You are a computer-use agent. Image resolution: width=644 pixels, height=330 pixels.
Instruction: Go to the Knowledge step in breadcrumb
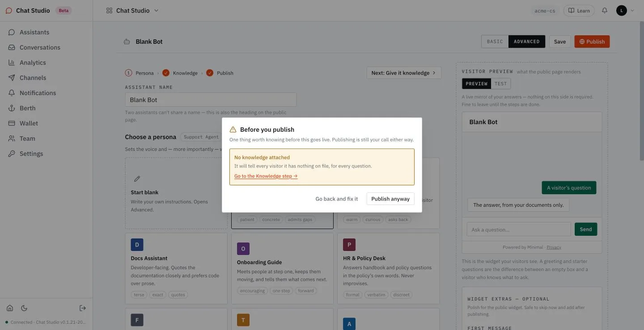180,73
